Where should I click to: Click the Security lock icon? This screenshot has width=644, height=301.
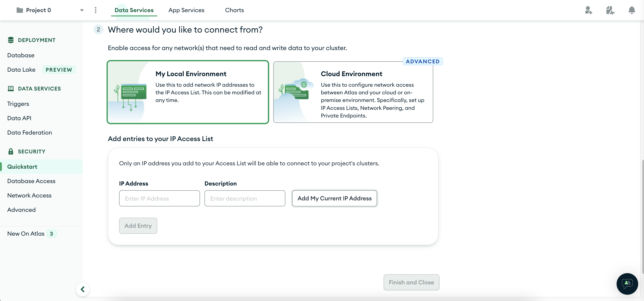[11, 151]
